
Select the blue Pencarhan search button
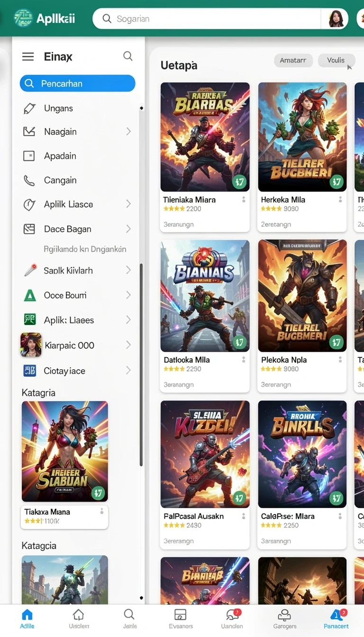coord(78,83)
